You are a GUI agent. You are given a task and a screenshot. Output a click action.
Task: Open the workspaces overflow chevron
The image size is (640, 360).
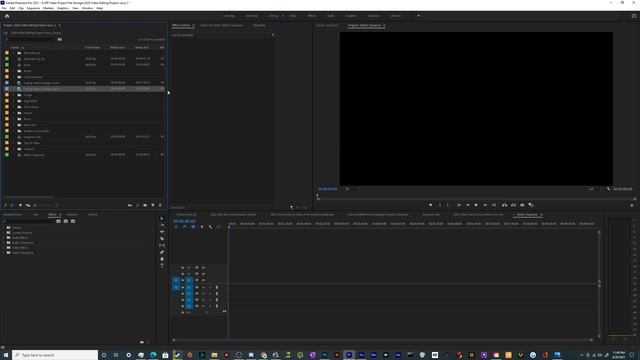(x=418, y=16)
